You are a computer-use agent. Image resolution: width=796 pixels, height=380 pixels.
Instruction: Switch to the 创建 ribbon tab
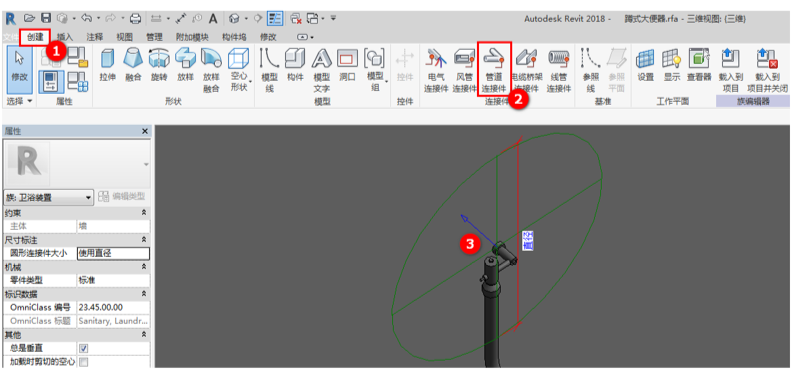click(x=36, y=37)
